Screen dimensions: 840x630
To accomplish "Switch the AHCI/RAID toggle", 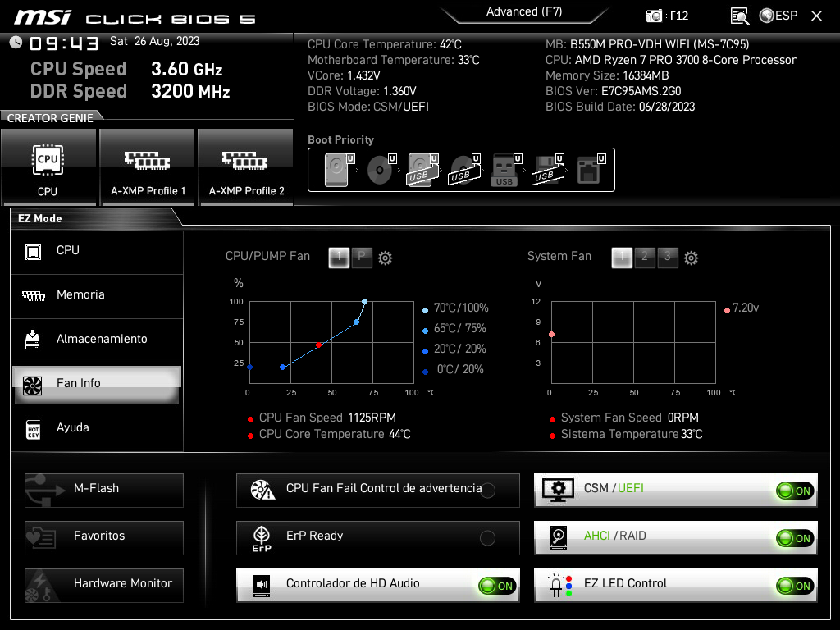I will coord(795,538).
